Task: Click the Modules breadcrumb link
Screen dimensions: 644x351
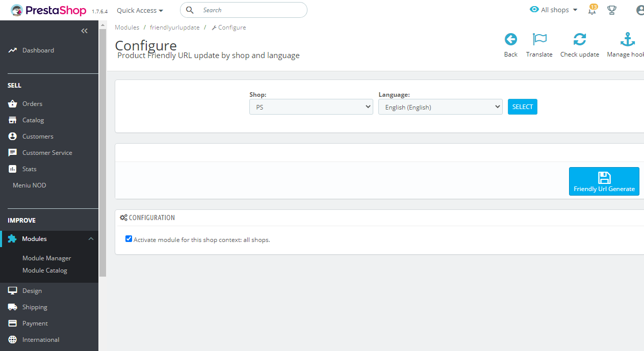Action: click(127, 28)
